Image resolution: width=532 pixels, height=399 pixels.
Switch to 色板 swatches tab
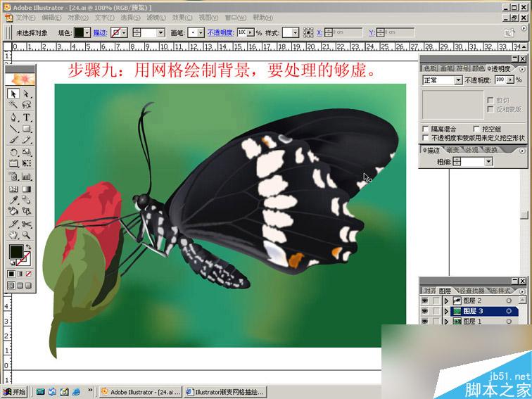[430, 68]
